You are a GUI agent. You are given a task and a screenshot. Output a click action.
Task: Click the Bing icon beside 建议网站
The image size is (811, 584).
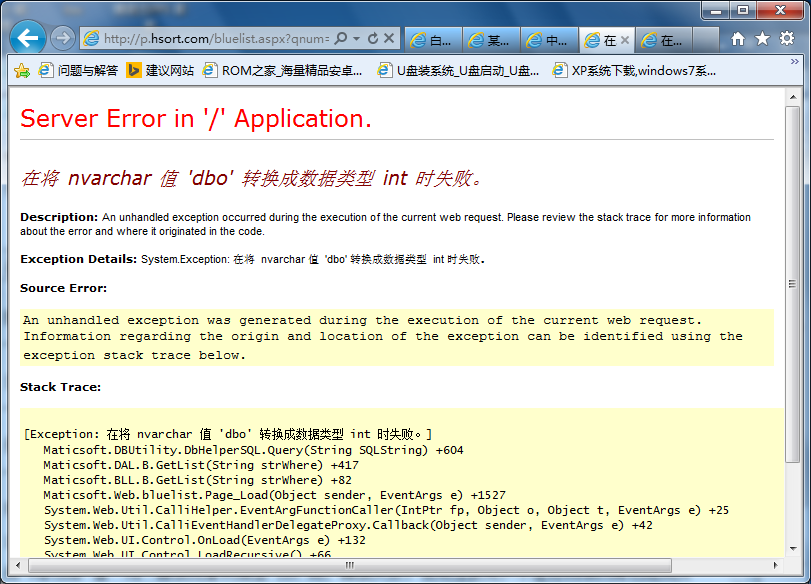[x=133, y=70]
